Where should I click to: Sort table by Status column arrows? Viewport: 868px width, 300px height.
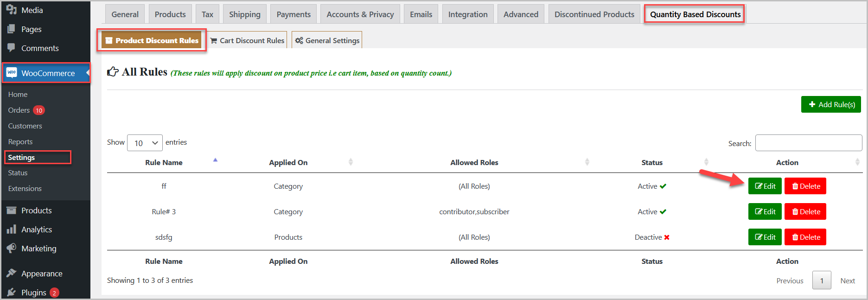[x=706, y=162]
